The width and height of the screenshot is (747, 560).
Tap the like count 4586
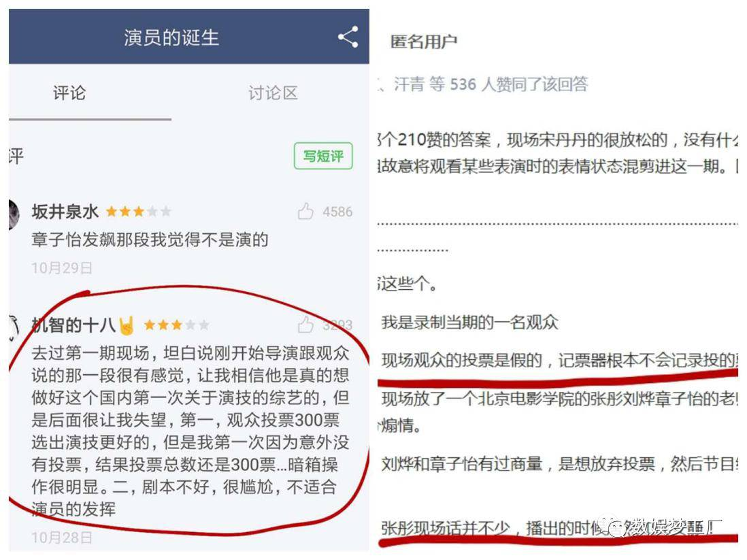337,212
